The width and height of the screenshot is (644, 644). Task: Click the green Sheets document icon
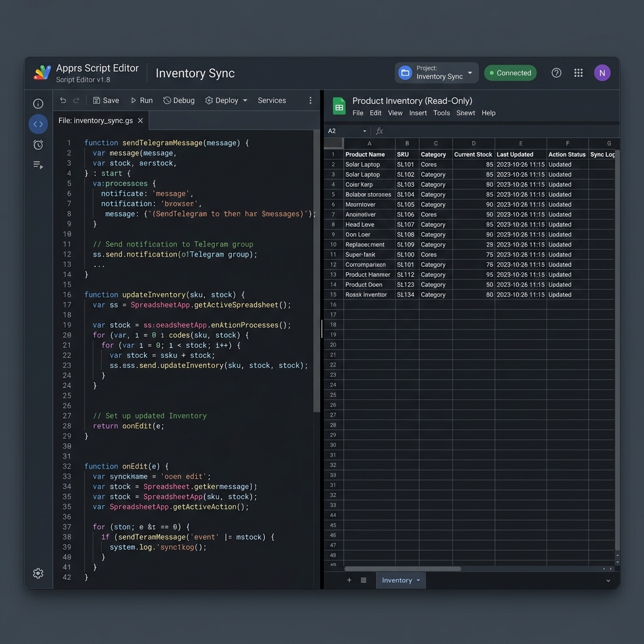click(x=339, y=106)
